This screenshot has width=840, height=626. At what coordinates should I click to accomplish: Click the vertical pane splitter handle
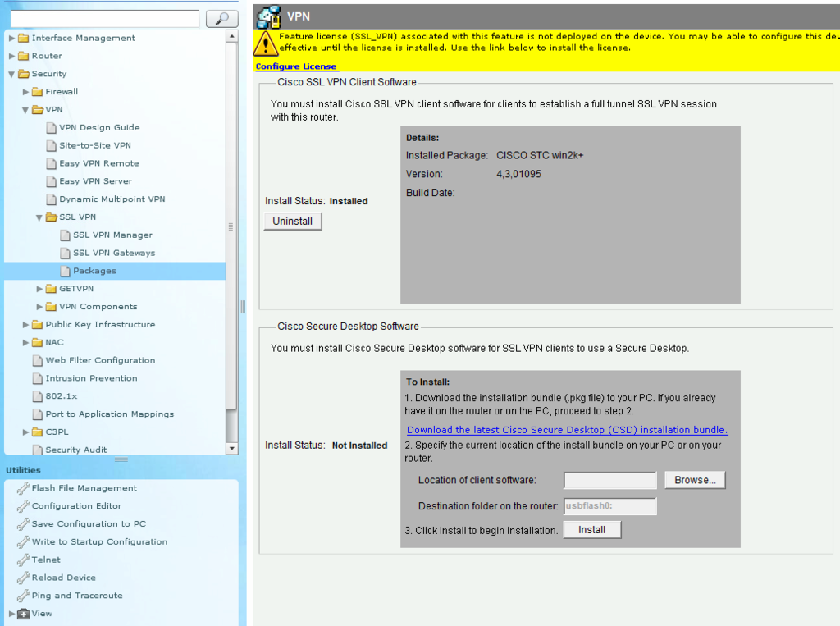coord(243,307)
